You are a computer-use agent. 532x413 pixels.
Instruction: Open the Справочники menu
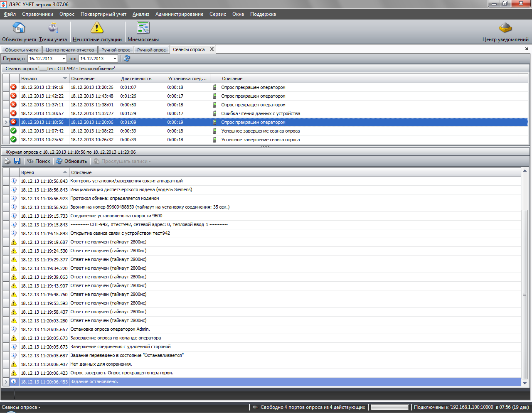(x=37, y=14)
